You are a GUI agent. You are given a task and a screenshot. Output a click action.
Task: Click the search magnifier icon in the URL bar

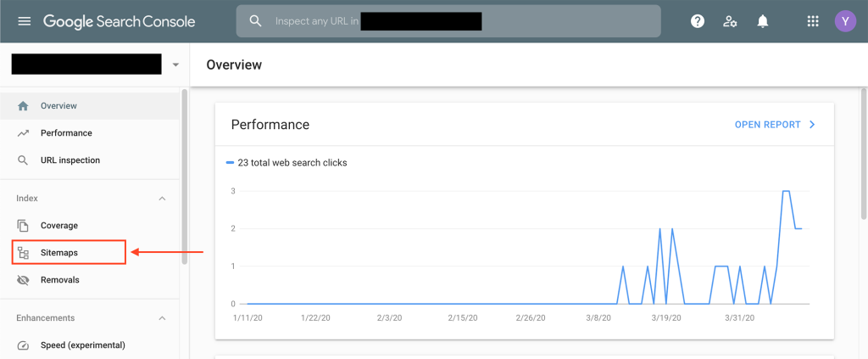(x=255, y=21)
